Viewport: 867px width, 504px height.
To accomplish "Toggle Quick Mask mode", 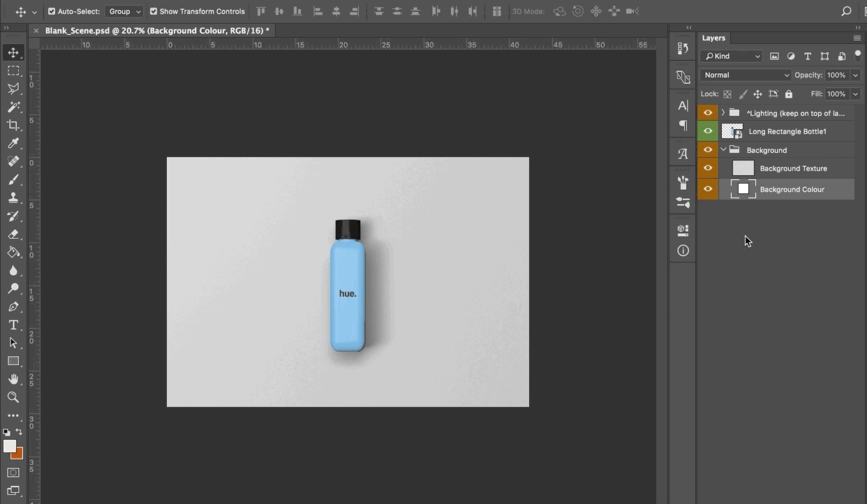I will (13, 473).
